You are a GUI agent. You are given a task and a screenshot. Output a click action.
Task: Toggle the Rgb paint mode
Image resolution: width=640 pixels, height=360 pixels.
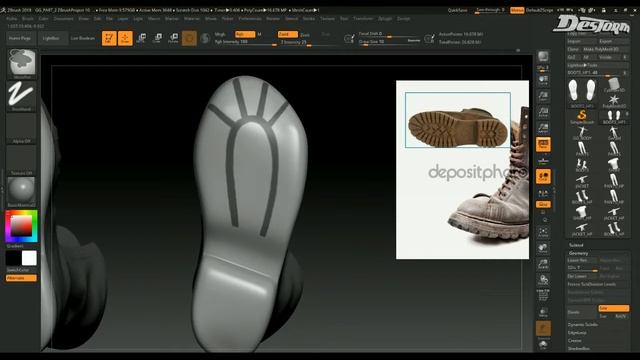pos(245,34)
